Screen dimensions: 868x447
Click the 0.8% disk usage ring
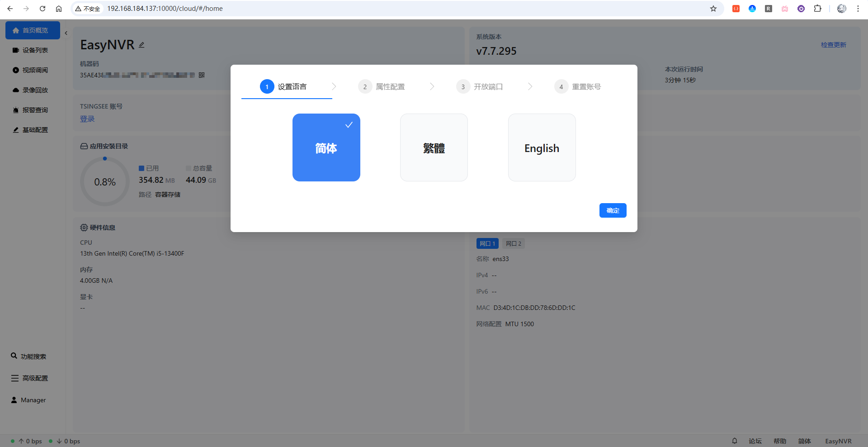point(105,182)
